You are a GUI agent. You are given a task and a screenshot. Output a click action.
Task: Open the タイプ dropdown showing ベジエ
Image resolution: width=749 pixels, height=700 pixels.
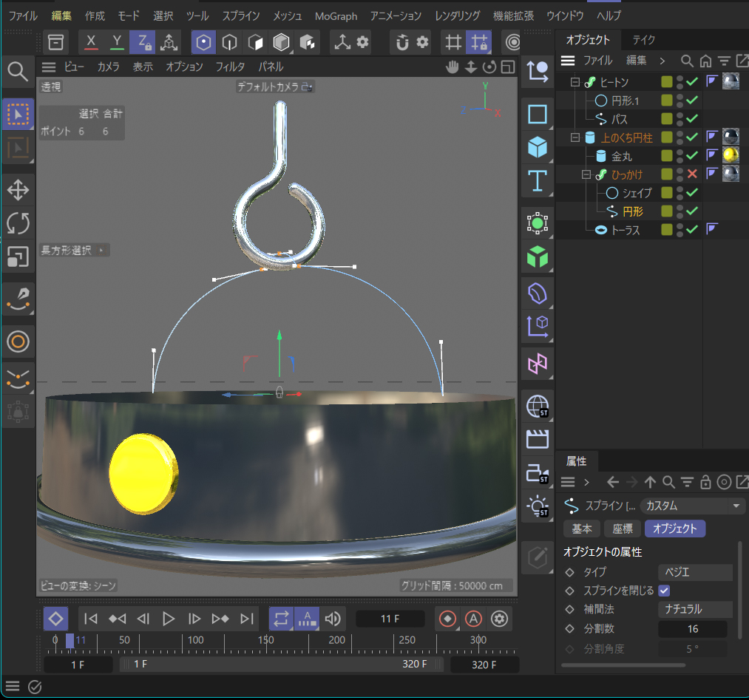tap(694, 572)
